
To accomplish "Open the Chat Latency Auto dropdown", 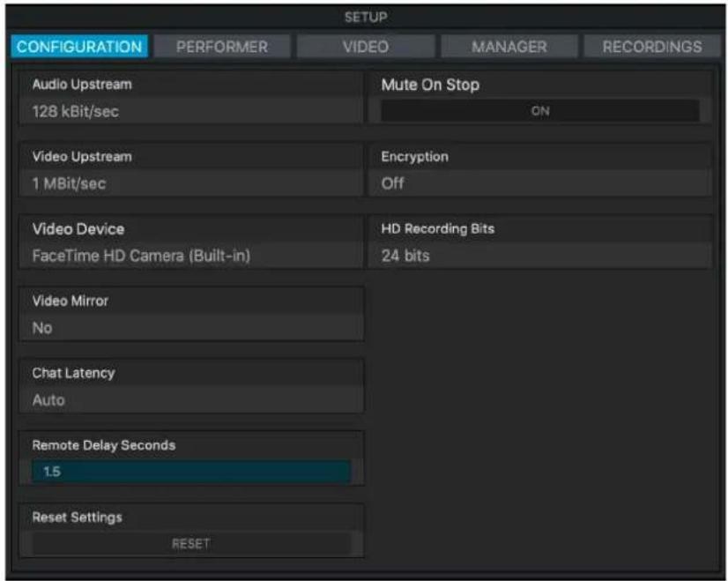I will (x=191, y=400).
